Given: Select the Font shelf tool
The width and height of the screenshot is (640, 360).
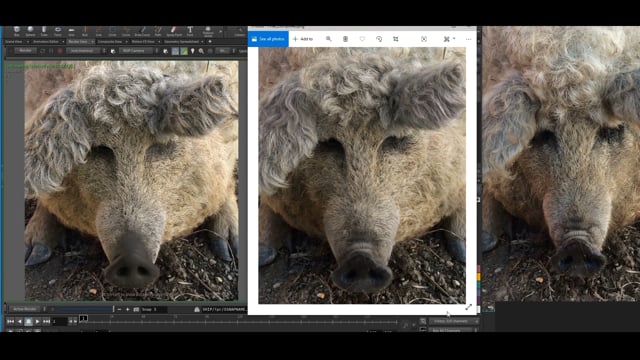Looking at the screenshot, I should [x=190, y=31].
